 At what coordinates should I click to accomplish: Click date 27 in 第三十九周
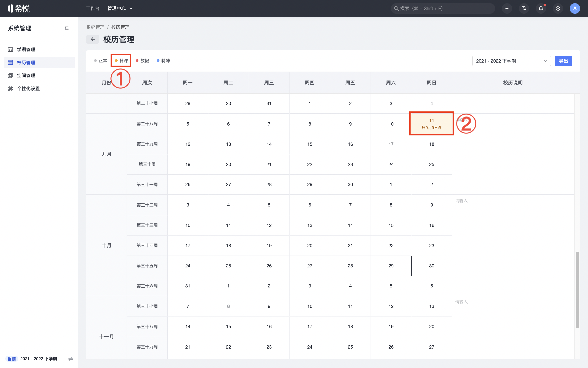click(x=432, y=347)
